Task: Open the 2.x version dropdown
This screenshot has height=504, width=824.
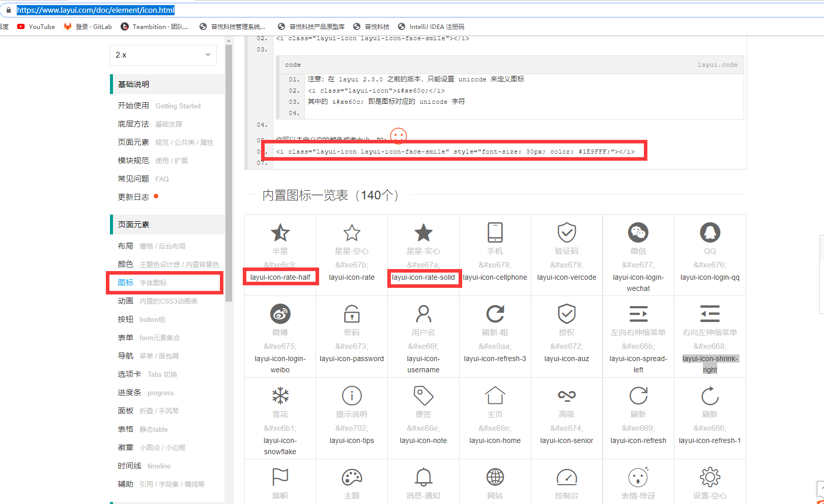Action: point(163,55)
